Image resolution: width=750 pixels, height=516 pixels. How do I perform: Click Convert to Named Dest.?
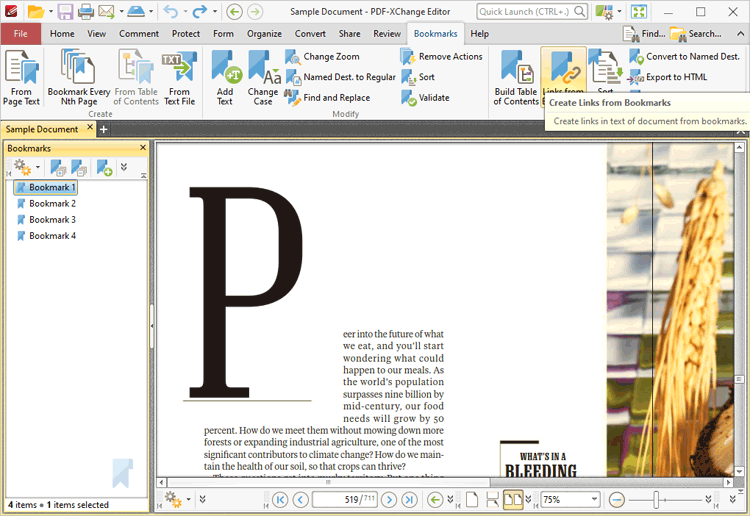click(x=685, y=56)
